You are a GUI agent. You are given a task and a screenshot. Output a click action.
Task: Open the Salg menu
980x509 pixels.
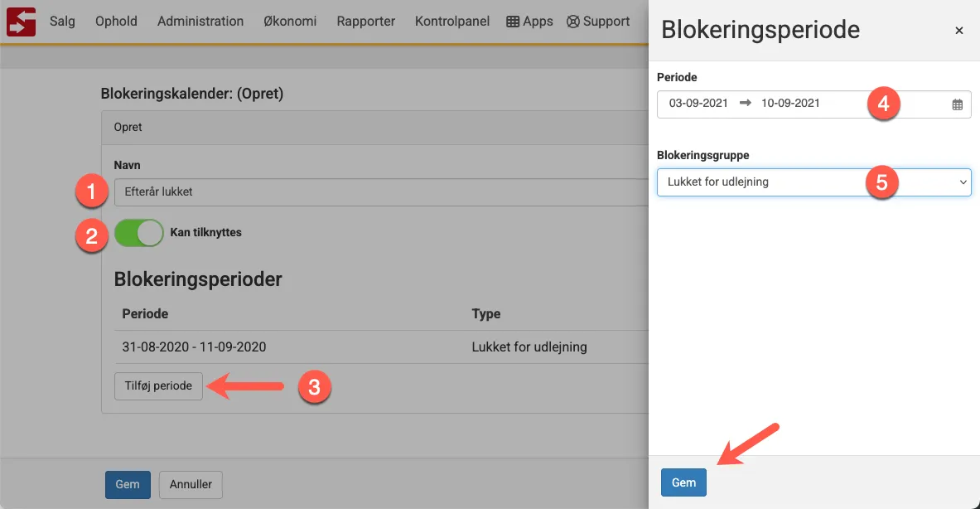(x=62, y=22)
